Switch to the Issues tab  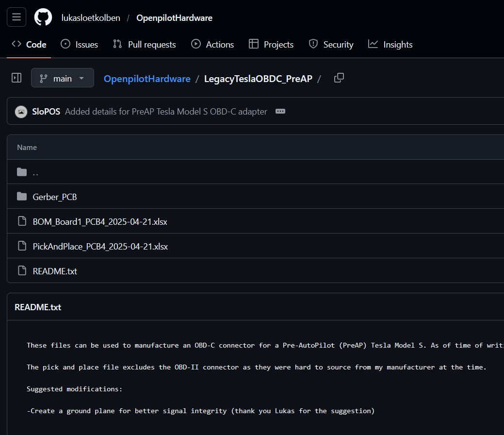(79, 44)
